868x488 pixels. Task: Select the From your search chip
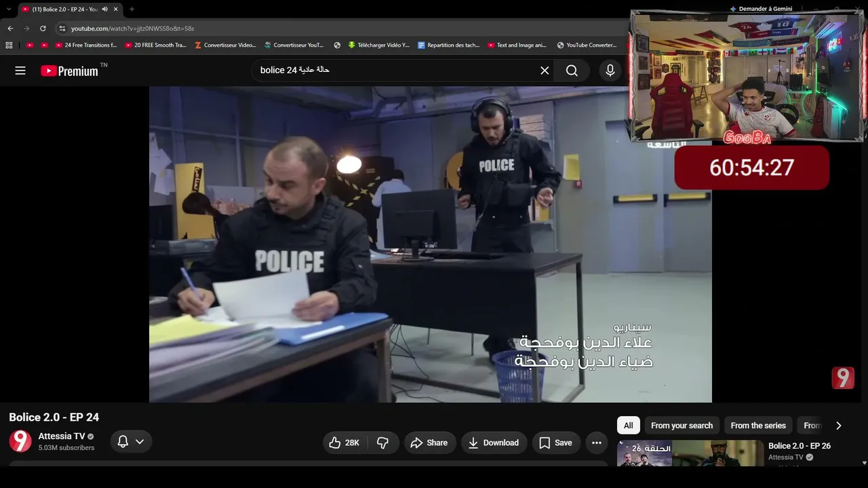[682, 426]
